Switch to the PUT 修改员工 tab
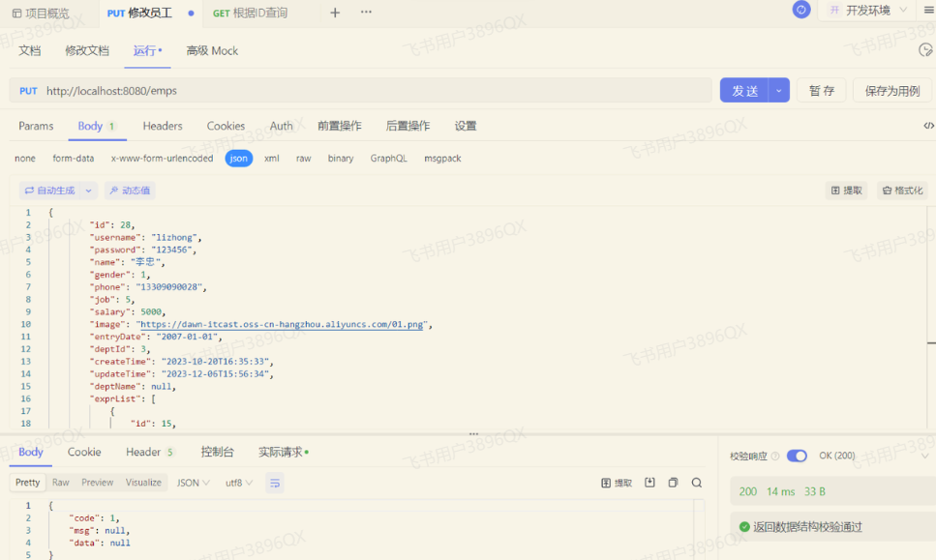Image resolution: width=936 pixels, height=560 pixels. click(x=139, y=14)
